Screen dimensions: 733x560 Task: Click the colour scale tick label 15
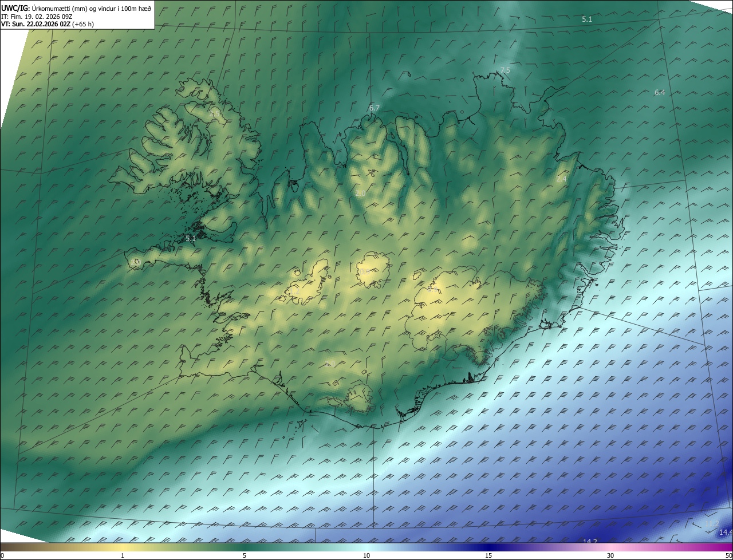coord(488,555)
